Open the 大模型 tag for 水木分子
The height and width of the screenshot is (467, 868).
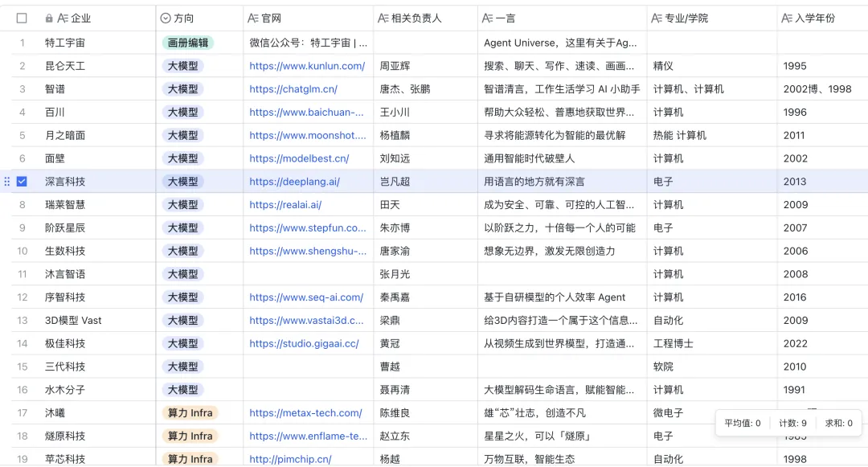(x=182, y=390)
